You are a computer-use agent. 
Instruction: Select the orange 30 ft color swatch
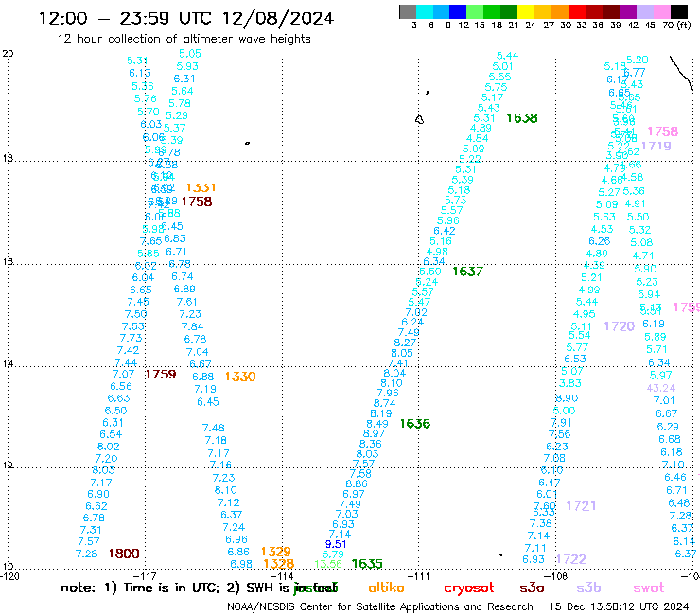tap(560, 11)
